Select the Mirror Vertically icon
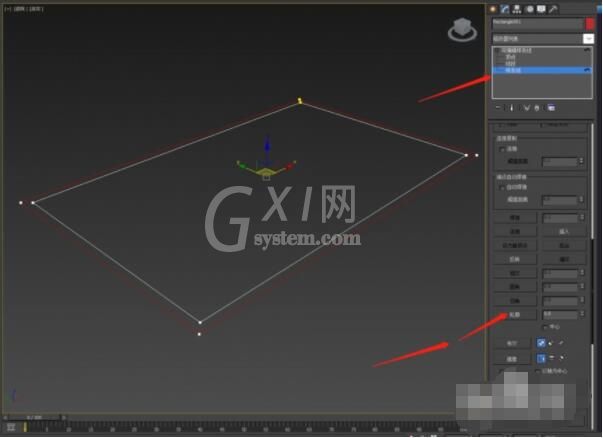603x438 pixels. tap(551, 358)
